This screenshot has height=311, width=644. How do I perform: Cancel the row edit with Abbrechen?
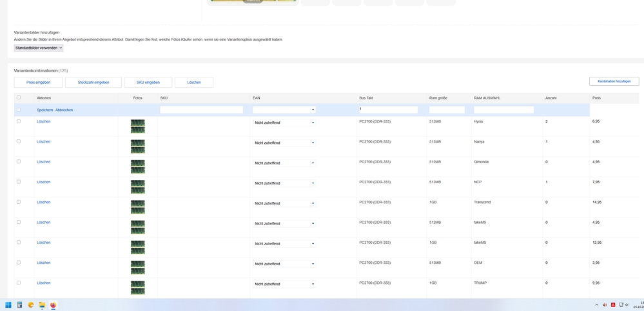pyautogui.click(x=64, y=110)
